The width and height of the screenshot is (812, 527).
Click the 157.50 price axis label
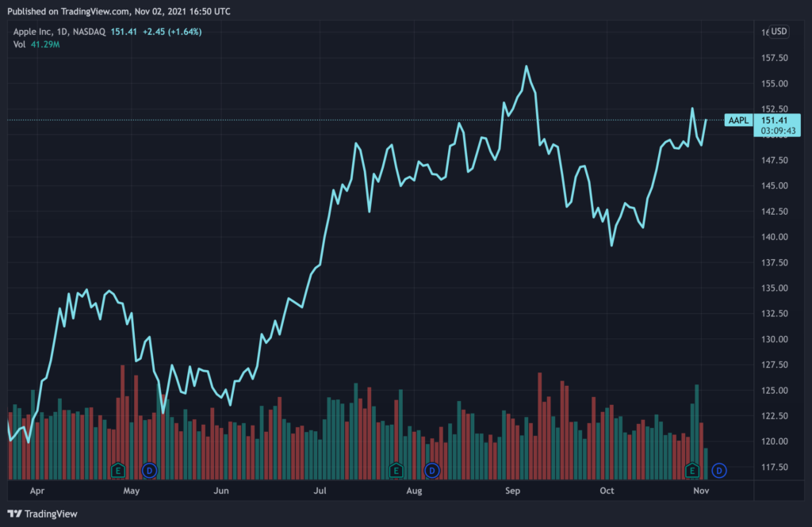coord(774,58)
